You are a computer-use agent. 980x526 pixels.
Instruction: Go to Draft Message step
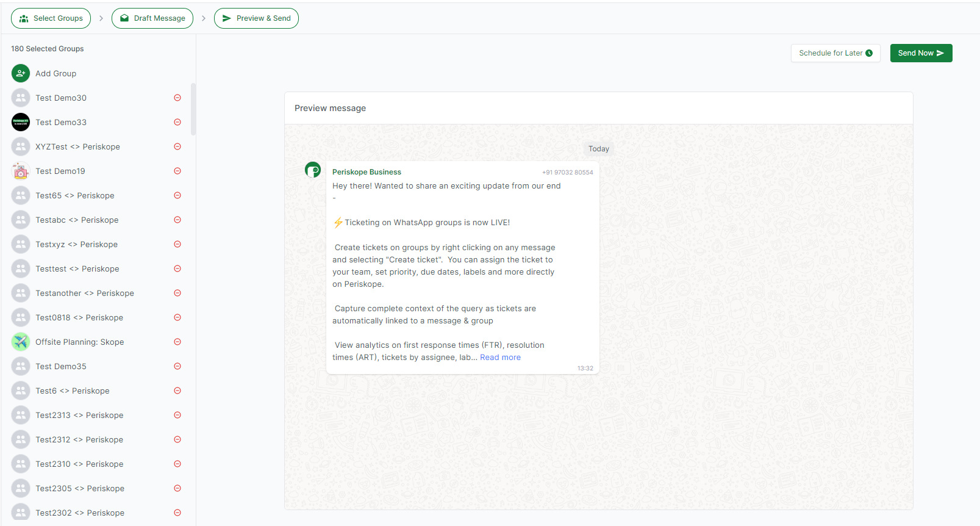coord(152,18)
